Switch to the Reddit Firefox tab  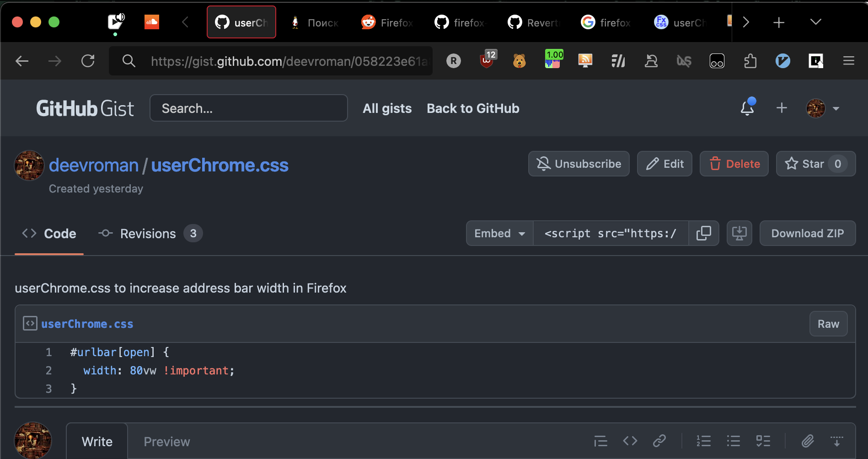388,22
